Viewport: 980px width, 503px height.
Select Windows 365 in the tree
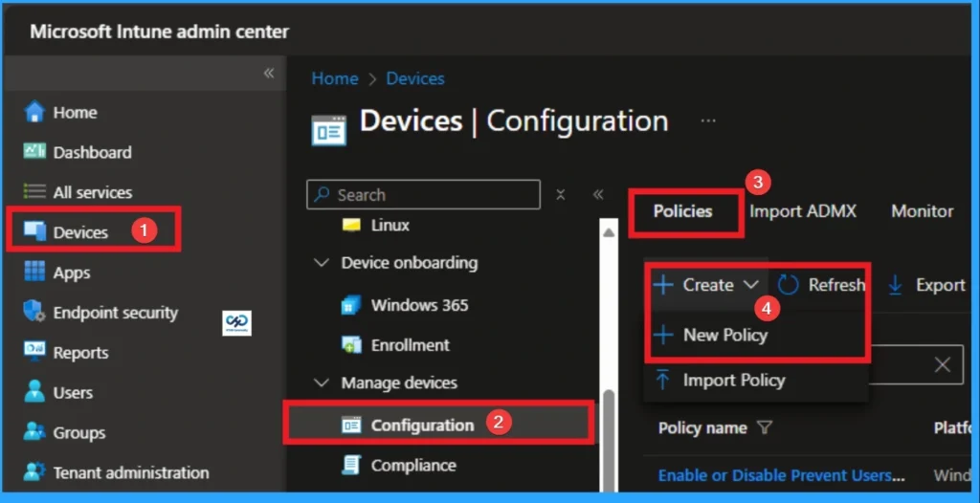click(x=419, y=306)
